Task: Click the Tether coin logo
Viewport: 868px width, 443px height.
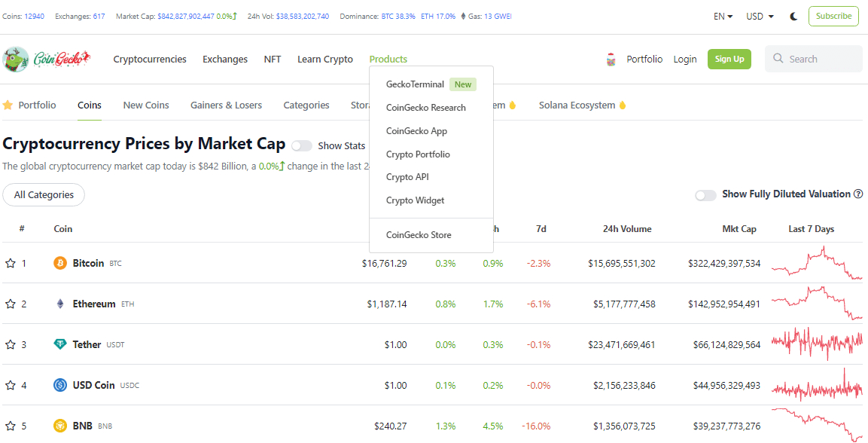Action: [60, 344]
